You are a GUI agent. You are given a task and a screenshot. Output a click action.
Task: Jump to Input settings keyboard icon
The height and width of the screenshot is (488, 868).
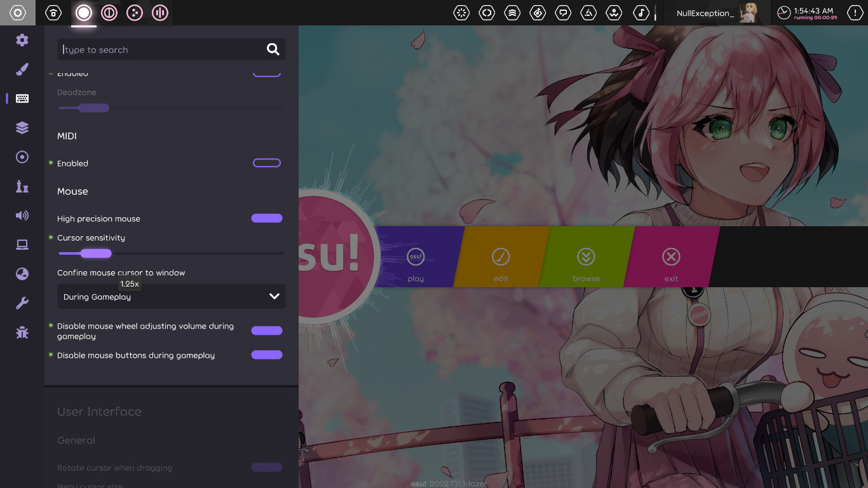pos(22,98)
